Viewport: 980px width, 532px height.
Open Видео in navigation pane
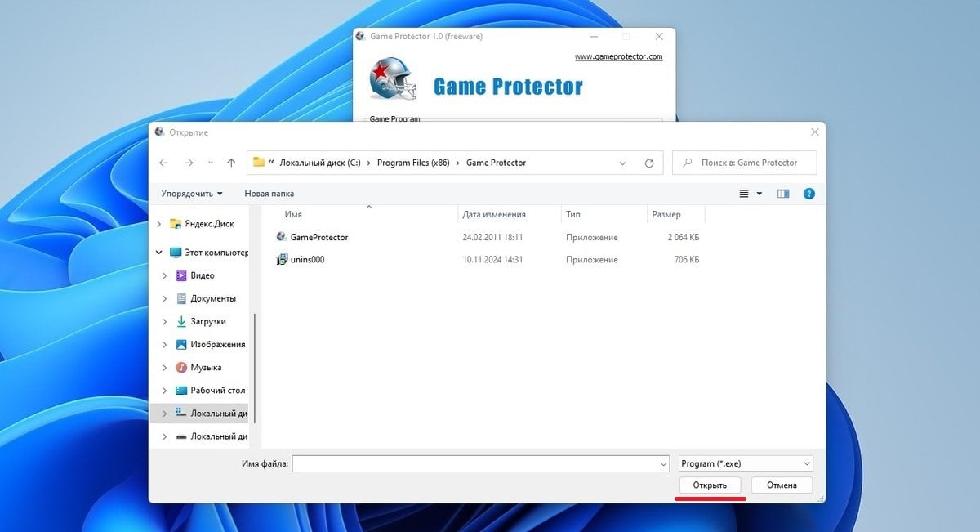click(x=203, y=275)
